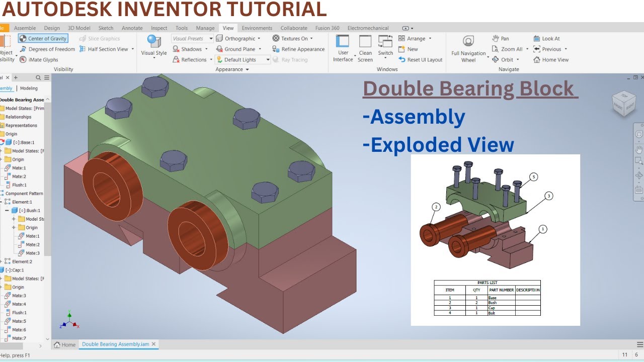This screenshot has width=644, height=362.
Task: Open Shadows dropdown arrow
Action: tap(207, 49)
